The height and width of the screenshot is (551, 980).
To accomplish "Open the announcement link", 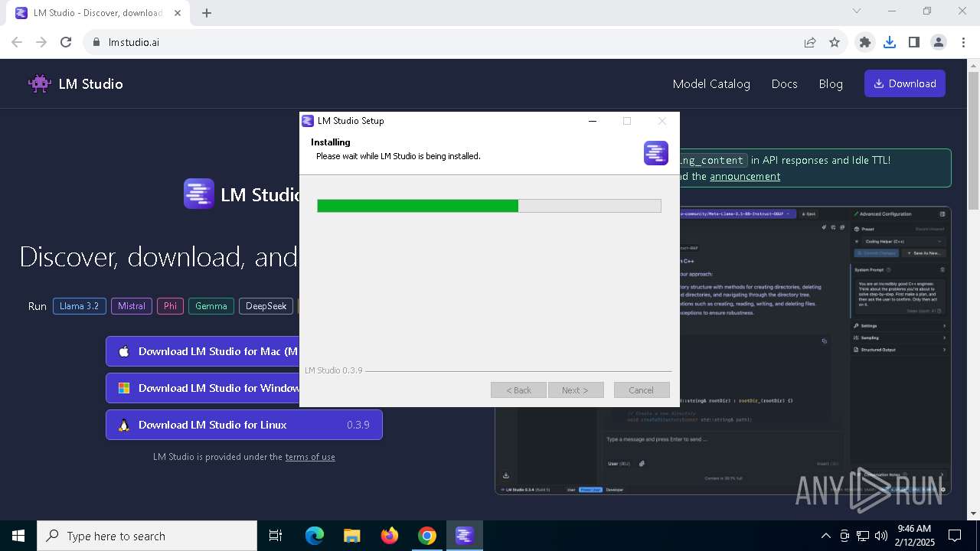I will click(745, 176).
